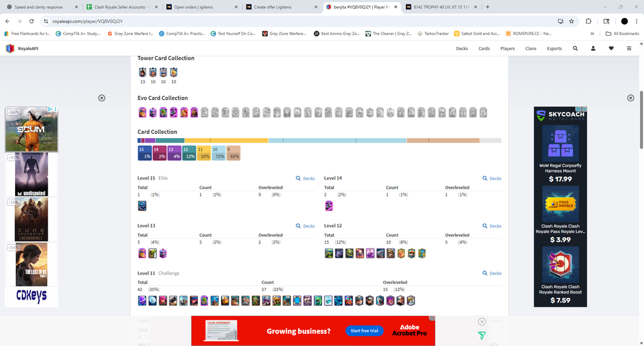644x346 pixels.
Task: Bookmark this page with the star icon
Action: click(x=571, y=21)
